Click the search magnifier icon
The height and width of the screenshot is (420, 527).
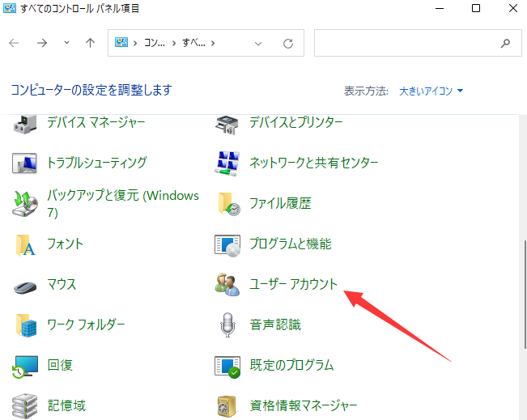click(x=505, y=43)
